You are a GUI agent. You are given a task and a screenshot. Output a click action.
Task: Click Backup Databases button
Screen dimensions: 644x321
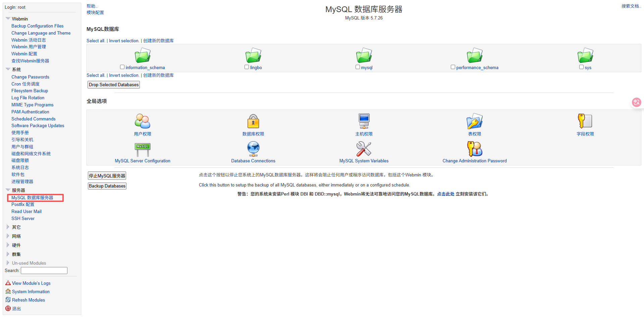(107, 186)
